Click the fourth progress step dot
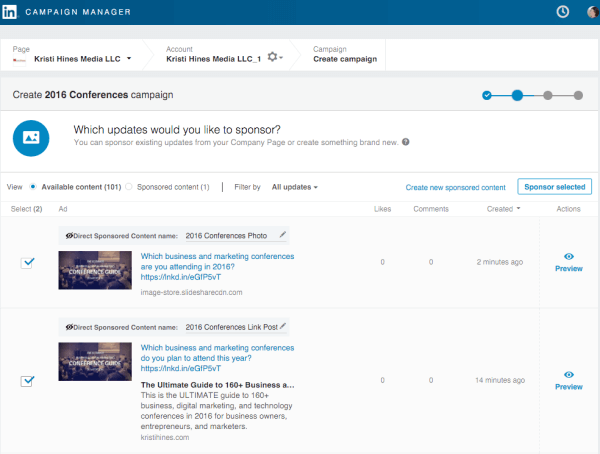Screen dimensions: 600x454 click(578, 95)
